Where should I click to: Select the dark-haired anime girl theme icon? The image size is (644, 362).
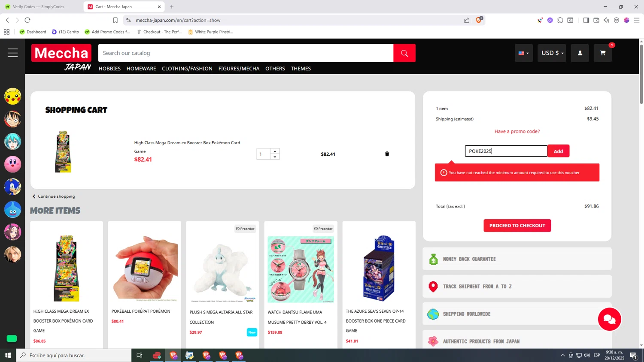click(x=12, y=232)
